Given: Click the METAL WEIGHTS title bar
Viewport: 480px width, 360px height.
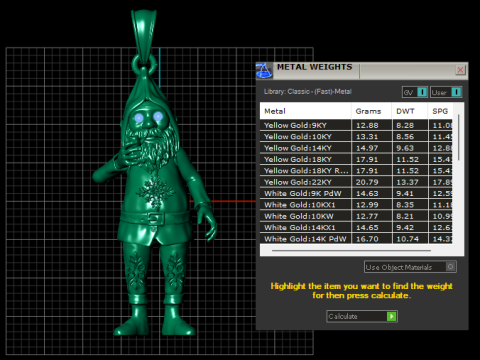Looking at the screenshot, I should 362,70.
